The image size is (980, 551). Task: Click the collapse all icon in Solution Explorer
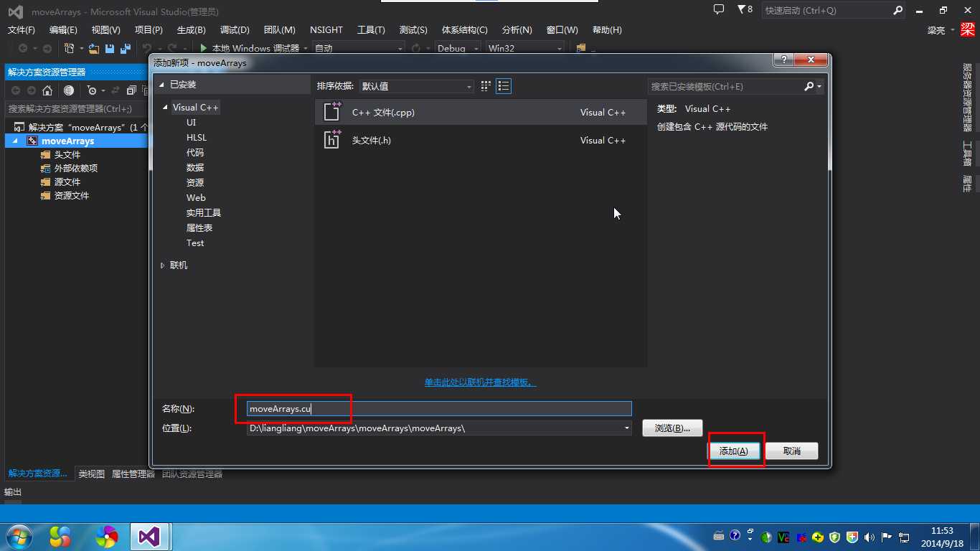click(131, 90)
